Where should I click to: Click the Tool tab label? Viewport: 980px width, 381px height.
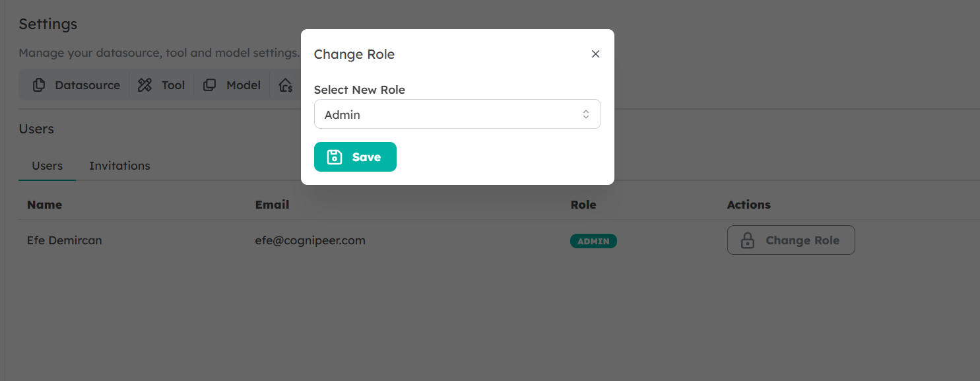(x=173, y=85)
